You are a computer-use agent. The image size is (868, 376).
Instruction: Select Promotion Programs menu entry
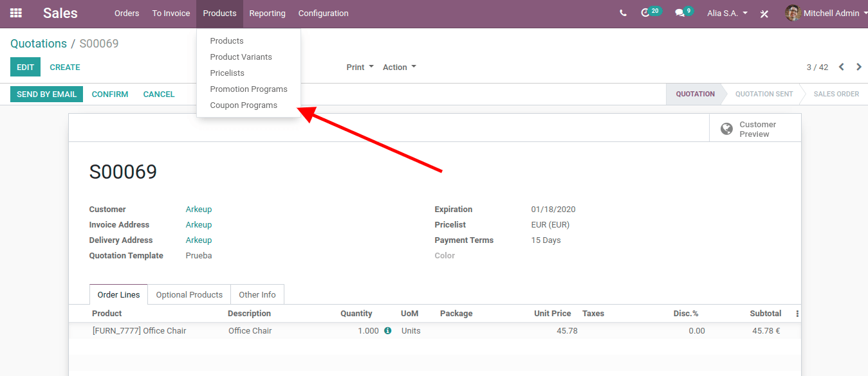coord(248,89)
